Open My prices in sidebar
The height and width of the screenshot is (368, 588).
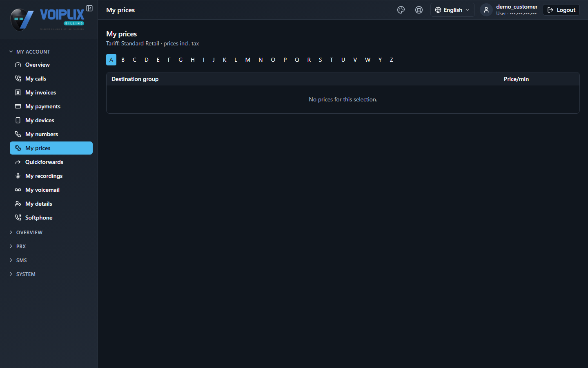[51, 148]
